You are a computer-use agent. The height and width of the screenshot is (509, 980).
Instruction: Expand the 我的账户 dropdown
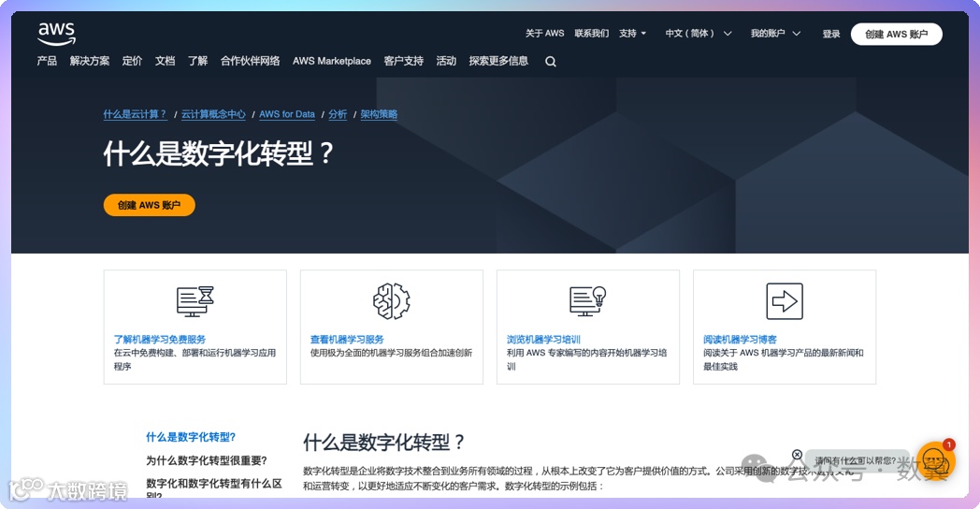[775, 33]
